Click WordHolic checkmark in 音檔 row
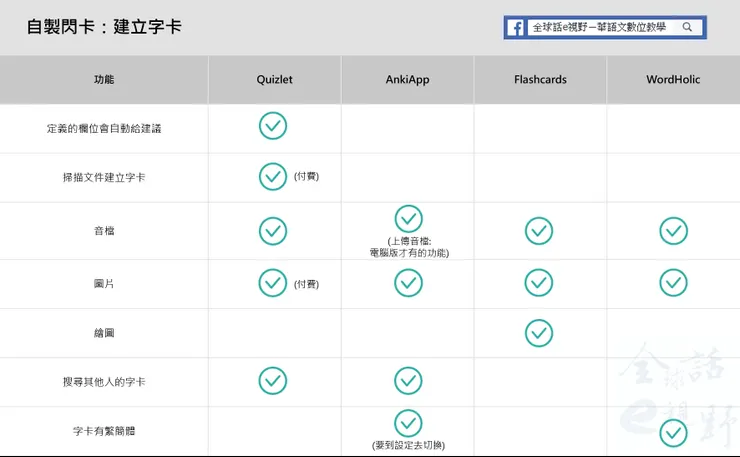 pos(673,231)
